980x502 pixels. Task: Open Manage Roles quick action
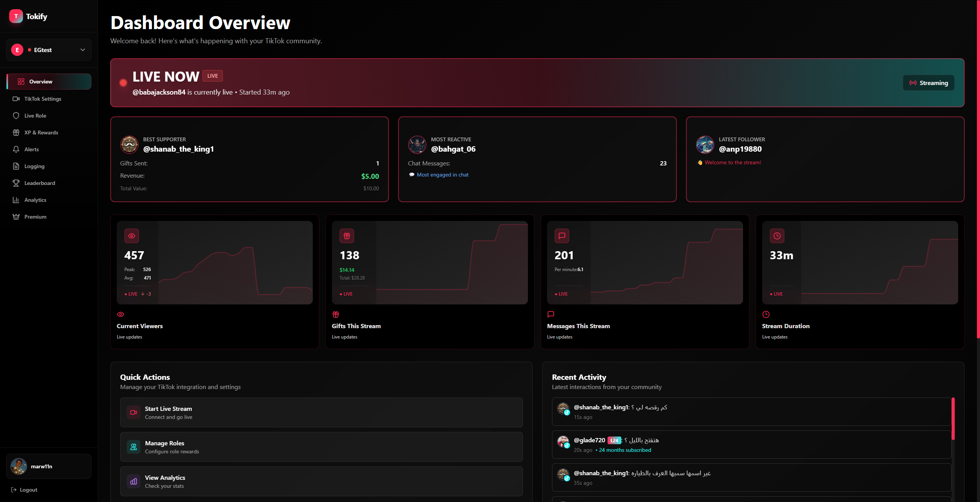(x=321, y=446)
